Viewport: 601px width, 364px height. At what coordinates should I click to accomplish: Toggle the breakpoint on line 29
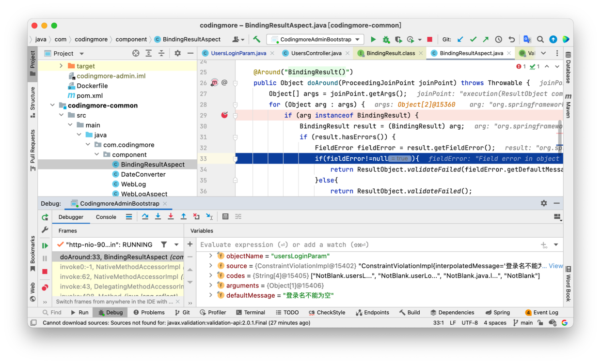pyautogui.click(x=224, y=115)
